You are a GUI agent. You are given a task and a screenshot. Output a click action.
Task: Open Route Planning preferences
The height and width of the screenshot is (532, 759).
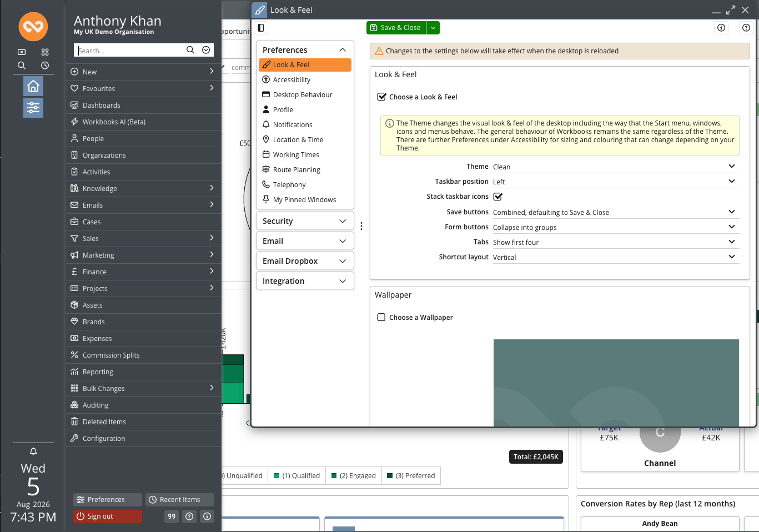coord(305,170)
